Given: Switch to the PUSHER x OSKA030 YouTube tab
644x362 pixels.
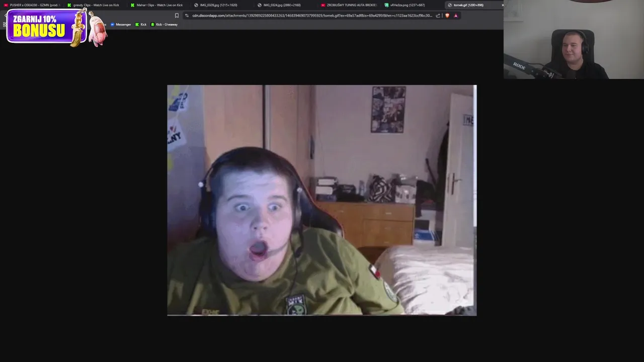Looking at the screenshot, I should pos(32,5).
